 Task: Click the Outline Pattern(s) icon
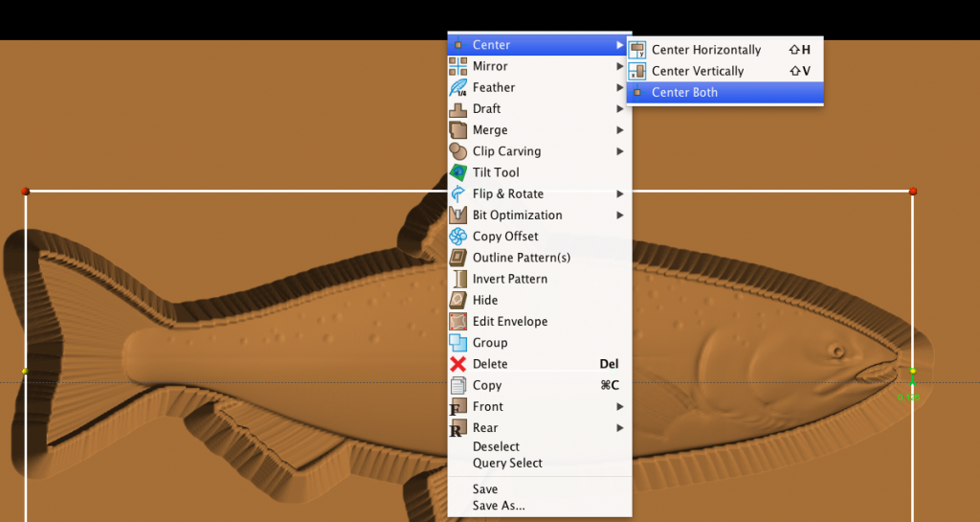(x=458, y=258)
